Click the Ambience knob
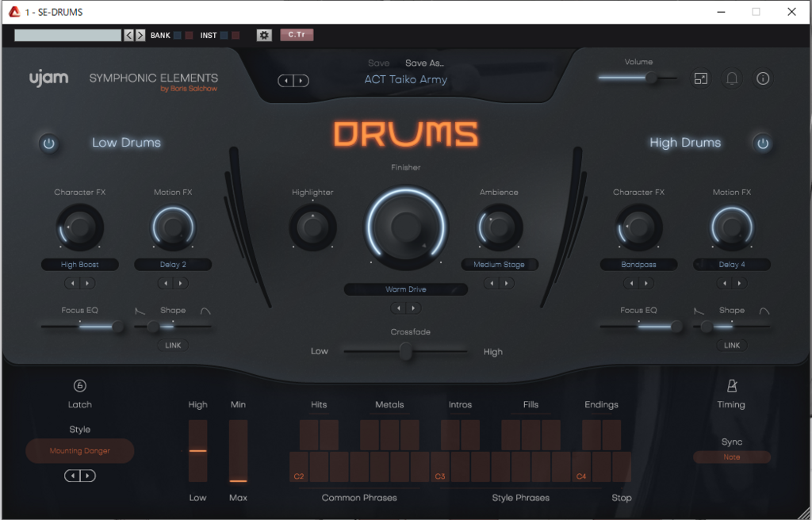Viewport: 812px width, 520px height. pos(500,227)
